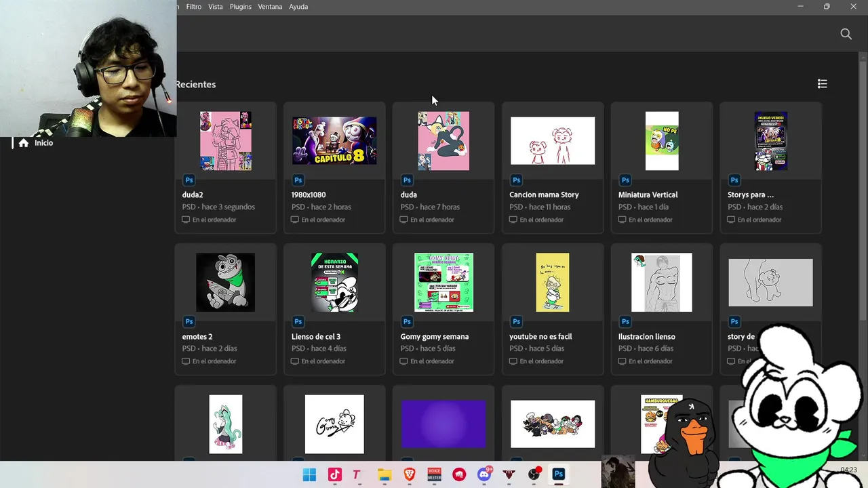Image resolution: width=868 pixels, height=488 pixels.
Task: Open the Gomy signature drawing thumbnail
Action: (x=334, y=424)
